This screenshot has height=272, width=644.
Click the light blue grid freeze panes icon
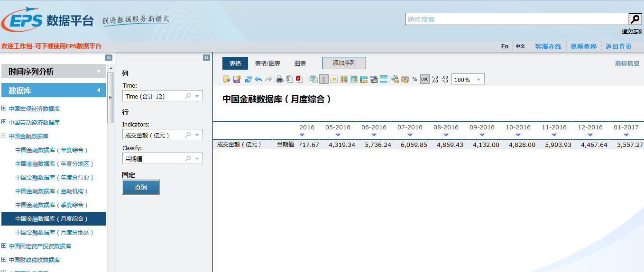point(384,79)
